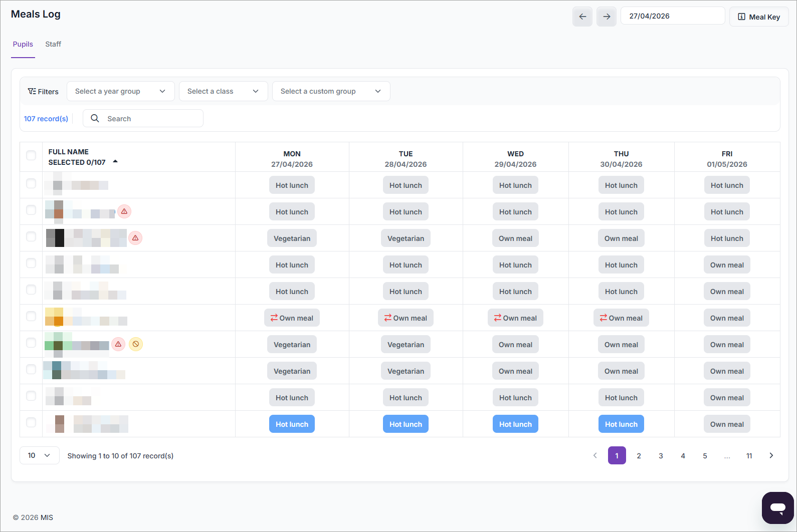
Task: Expand the Select a class dropdown
Action: point(223,91)
